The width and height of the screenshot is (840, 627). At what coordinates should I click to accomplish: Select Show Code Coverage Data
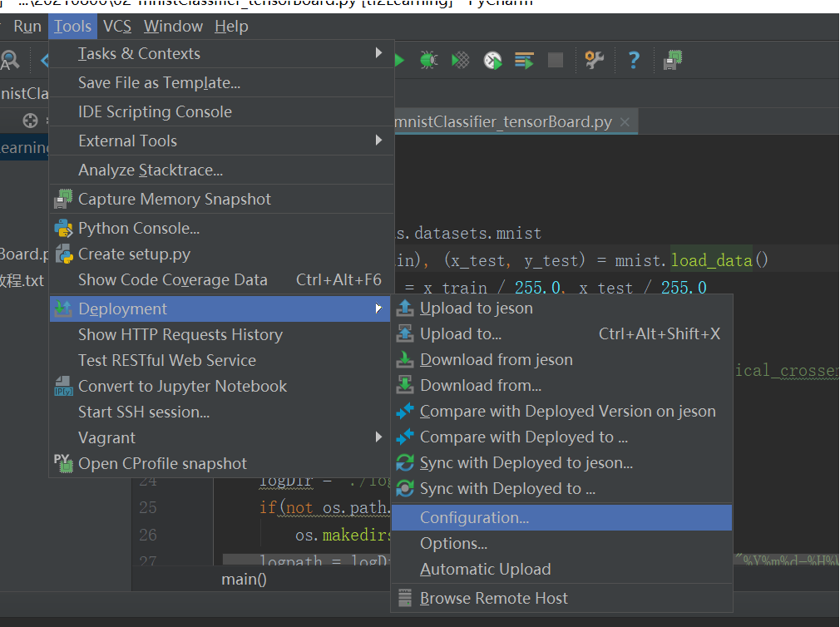pos(221,279)
